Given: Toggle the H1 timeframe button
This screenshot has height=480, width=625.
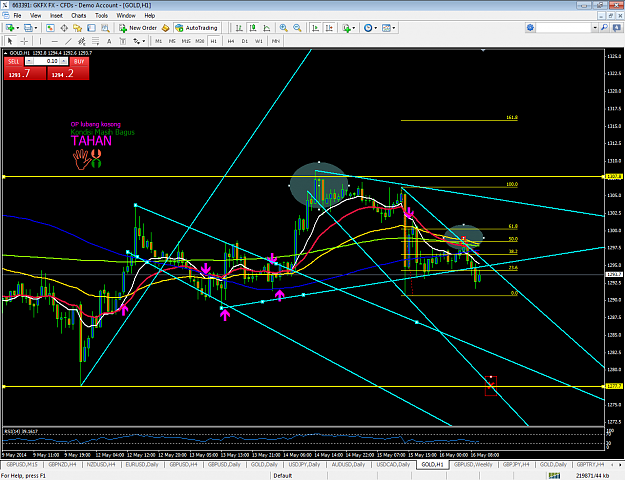Looking at the screenshot, I should click(x=214, y=41).
